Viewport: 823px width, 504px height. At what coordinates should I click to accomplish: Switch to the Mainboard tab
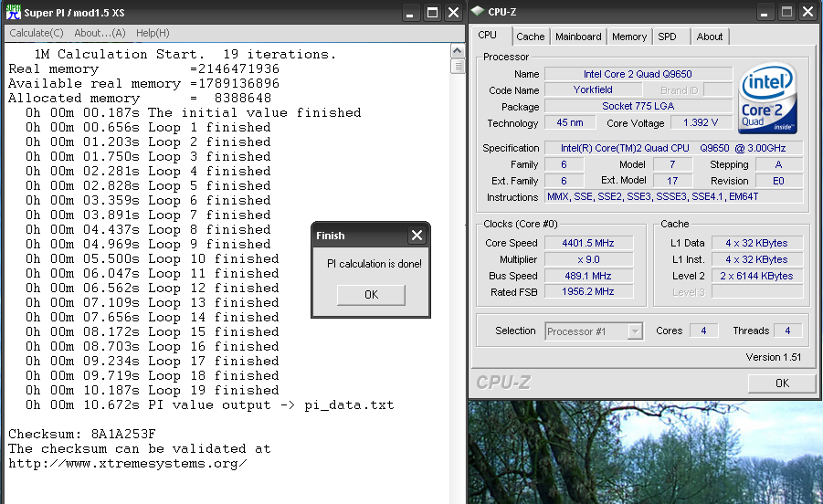pos(578,37)
